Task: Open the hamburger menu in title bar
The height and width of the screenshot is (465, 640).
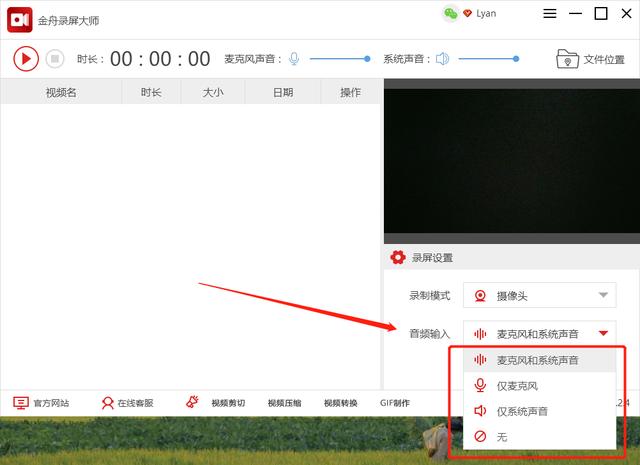Action: click(551, 13)
